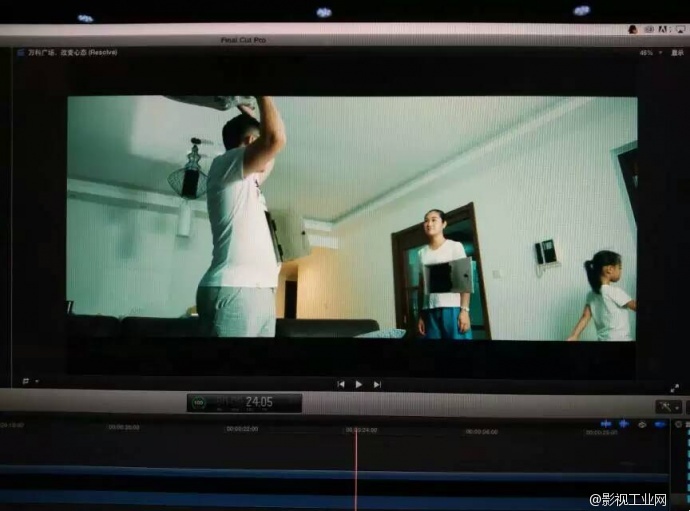Click the project icon beside title

[20, 52]
